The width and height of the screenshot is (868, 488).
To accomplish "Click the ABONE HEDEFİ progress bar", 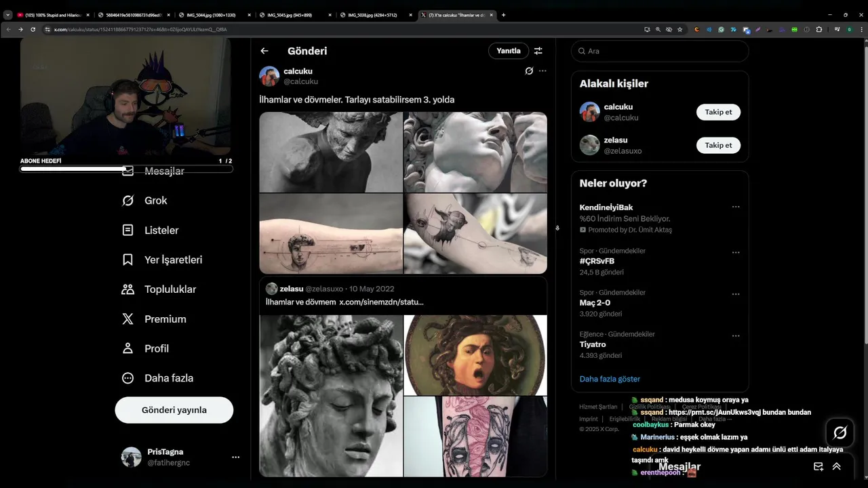I will click(126, 169).
